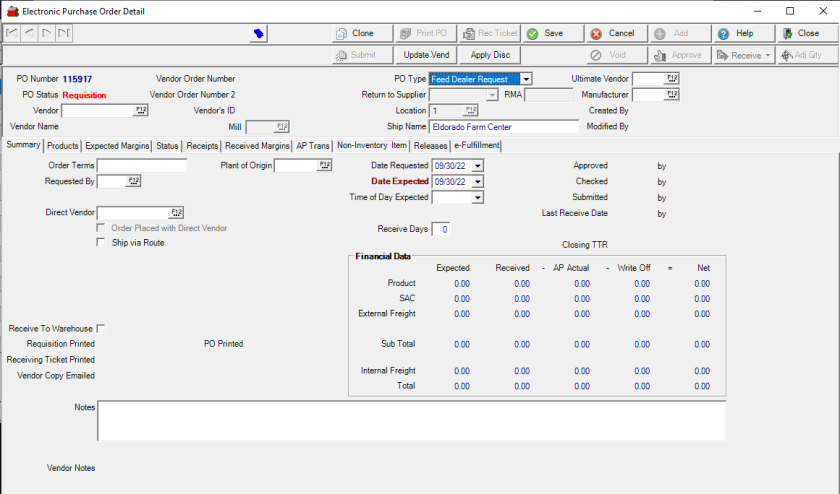
Task: Click the Update Vend button
Action: click(x=426, y=55)
